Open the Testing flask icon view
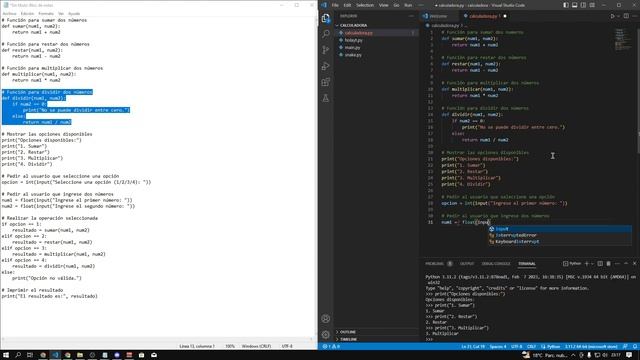 point(326,98)
